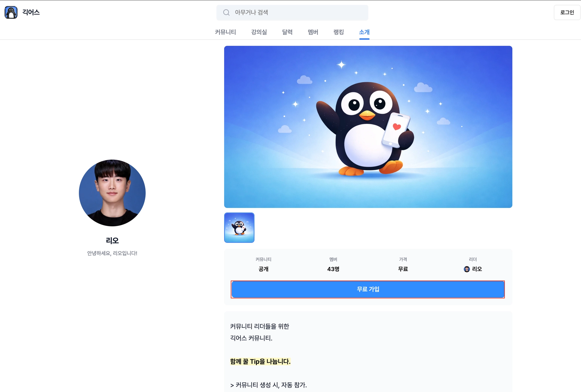581x392 pixels.
Task: View the 랭킹 tab
Action: (339, 32)
